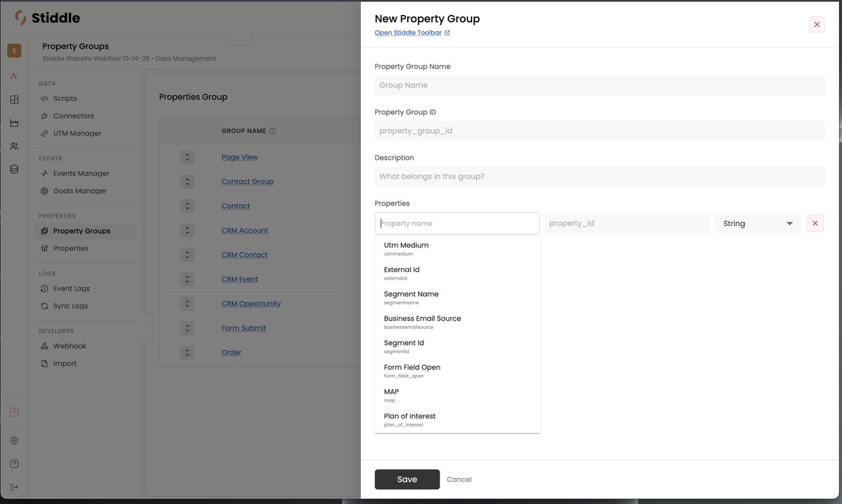The width and height of the screenshot is (842, 504).
Task: Choose Segment Name in the suggestion list
Action: 457,298
